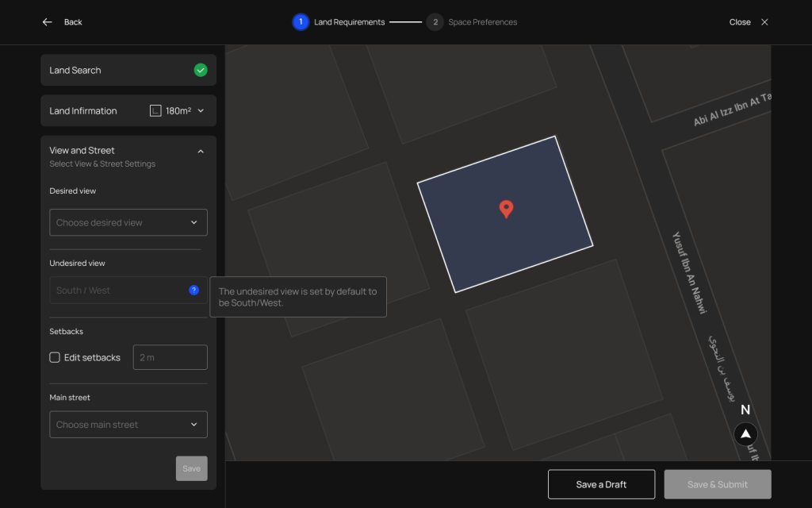The image size is (812, 508).
Task: Click the blue help question mark icon
Action: (193, 291)
